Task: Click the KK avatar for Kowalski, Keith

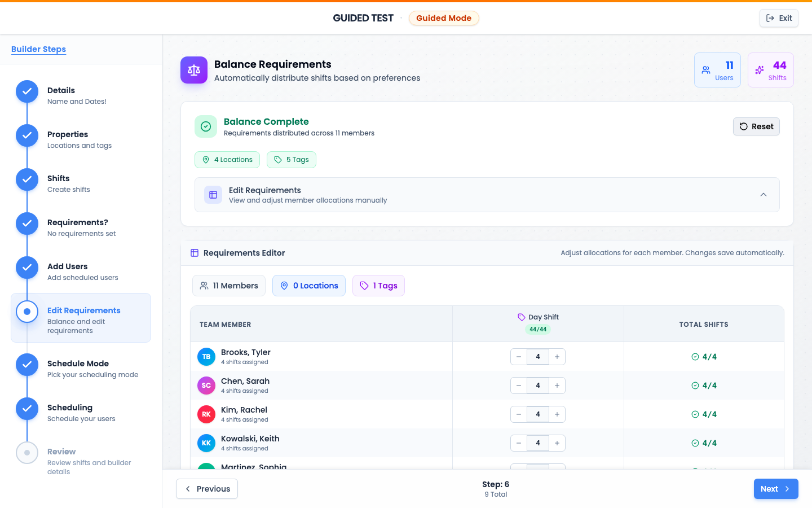Action: tap(206, 443)
